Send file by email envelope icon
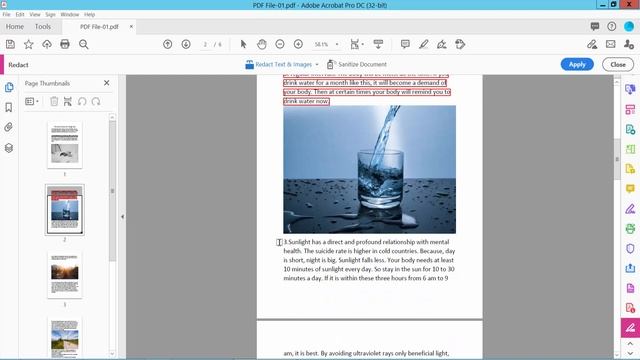The image size is (640, 360). (x=611, y=44)
